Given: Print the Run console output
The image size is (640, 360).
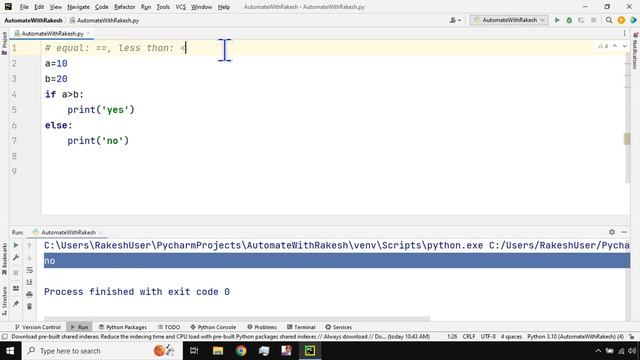Looking at the screenshot, I should click(x=29, y=294).
